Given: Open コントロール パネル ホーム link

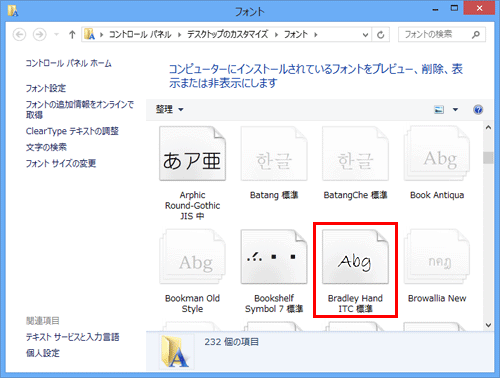Looking at the screenshot, I should pyautogui.click(x=69, y=63).
